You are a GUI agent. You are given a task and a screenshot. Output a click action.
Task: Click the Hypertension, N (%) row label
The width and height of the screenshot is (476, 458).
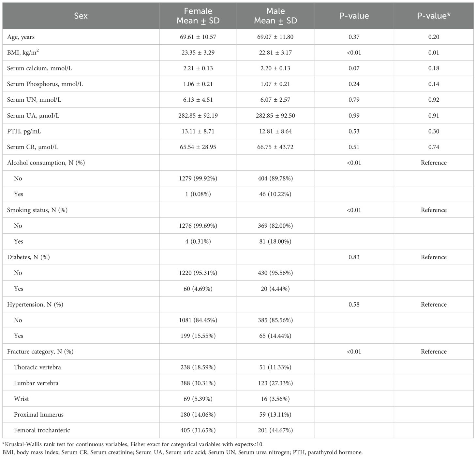pos(35,304)
